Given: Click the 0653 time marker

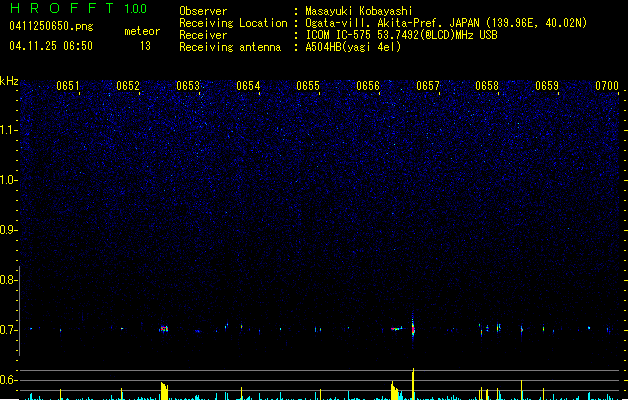Looking at the screenshot, I should 188,86.
